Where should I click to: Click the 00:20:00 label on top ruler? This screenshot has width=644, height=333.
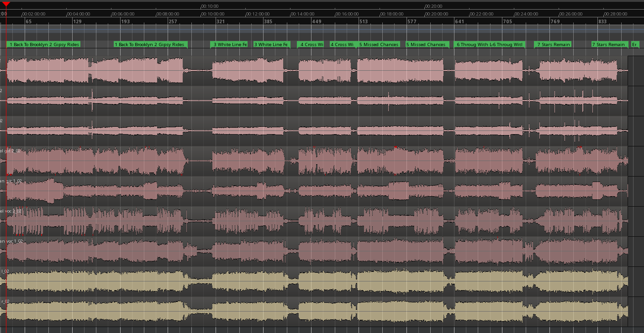coord(434,6)
